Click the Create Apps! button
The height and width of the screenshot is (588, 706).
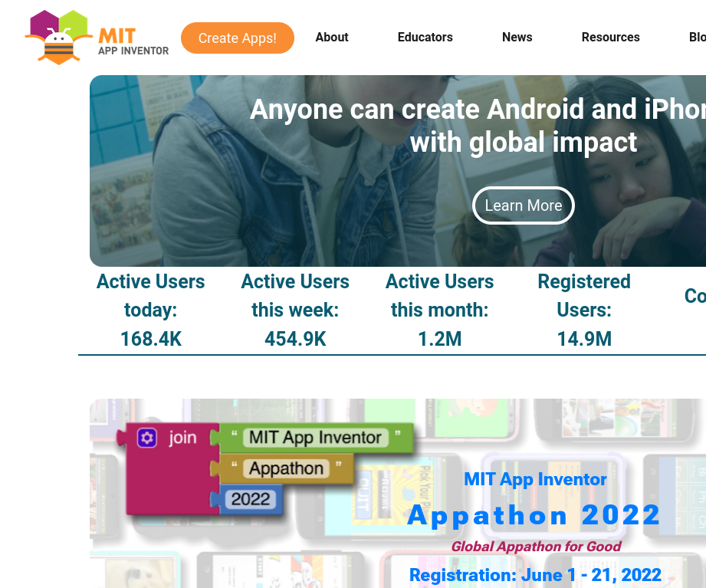(x=238, y=38)
